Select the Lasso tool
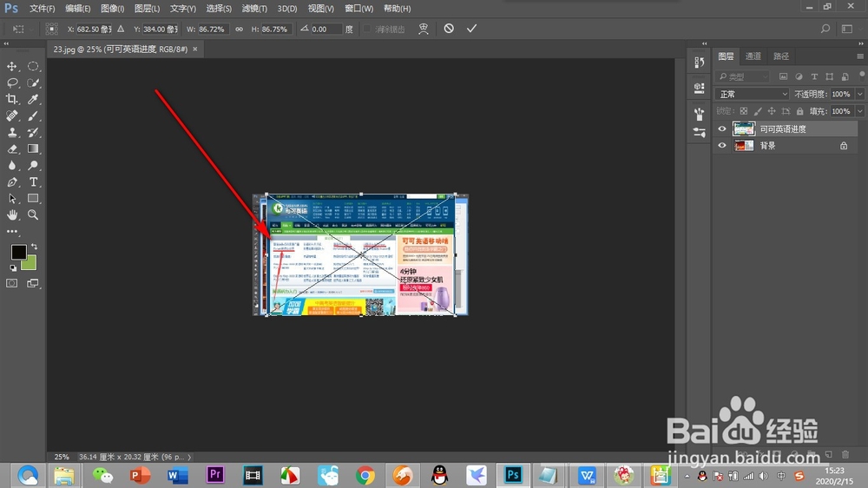This screenshot has height=488, width=868. pyautogui.click(x=11, y=83)
